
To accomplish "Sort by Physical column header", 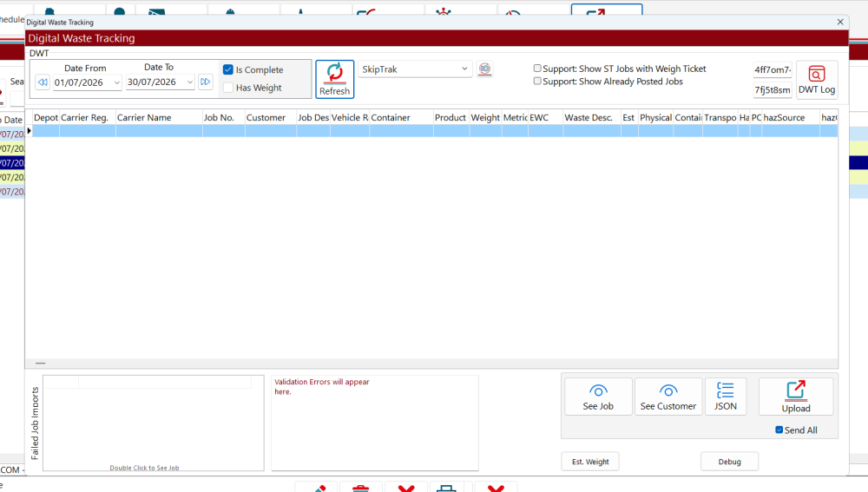I will [656, 117].
